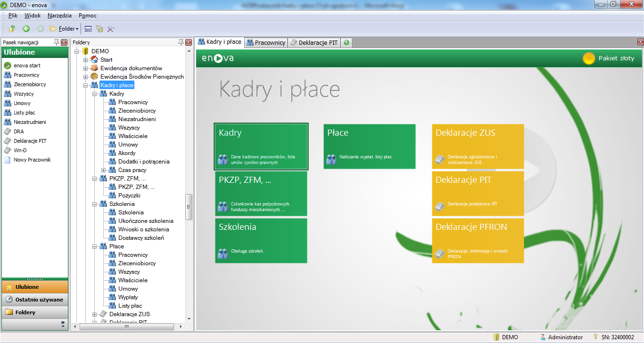
Task: Select Dostawcy szkoleń in the tree
Action: point(141,238)
